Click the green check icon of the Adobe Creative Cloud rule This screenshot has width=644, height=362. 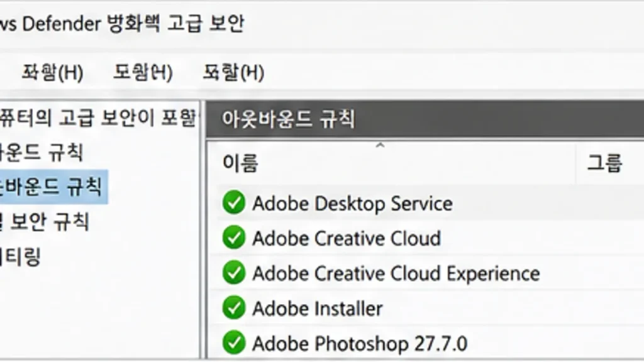[234, 238]
